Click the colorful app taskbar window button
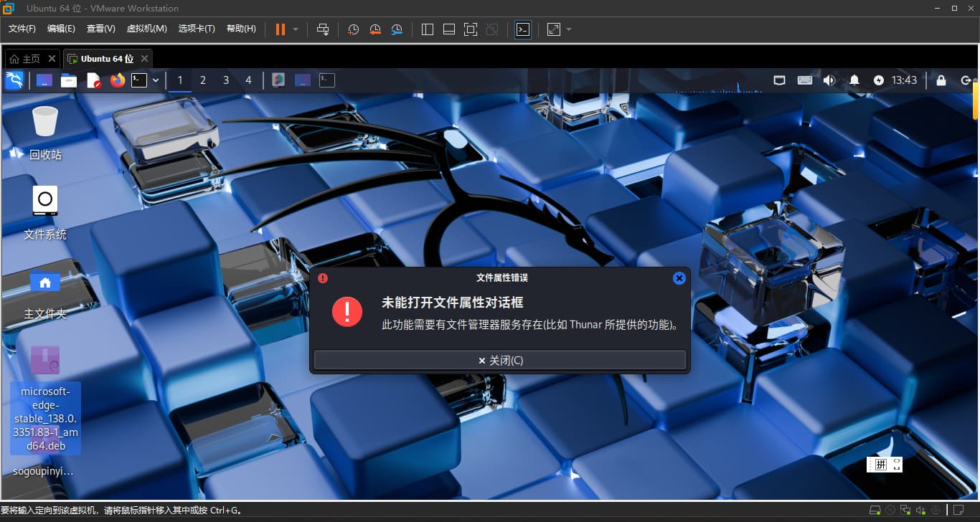 coord(278,80)
